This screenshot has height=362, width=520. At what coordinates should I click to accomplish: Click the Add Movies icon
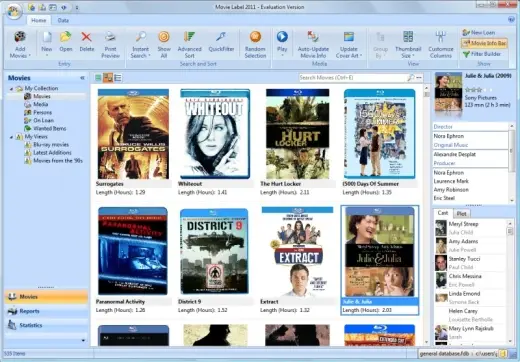pos(20,37)
